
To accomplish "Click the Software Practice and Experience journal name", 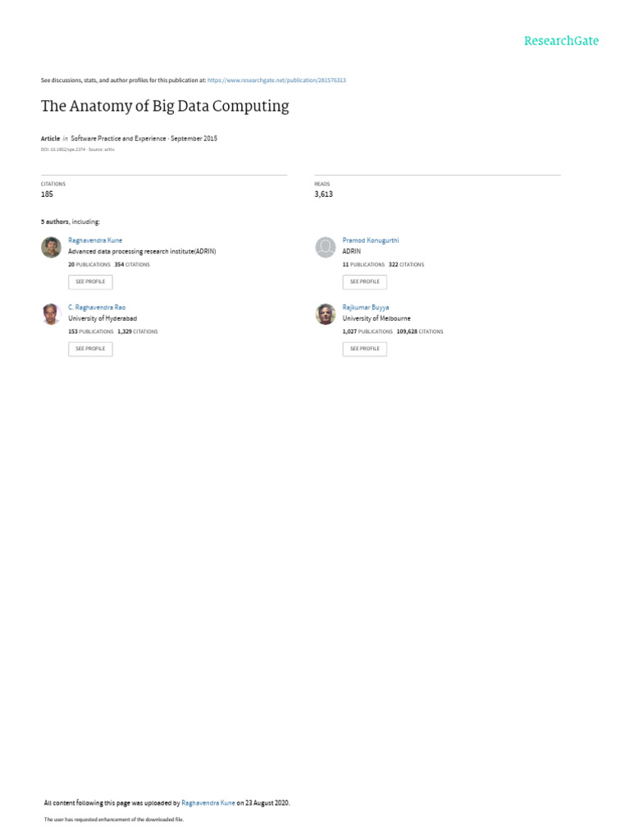I will tap(118, 138).
